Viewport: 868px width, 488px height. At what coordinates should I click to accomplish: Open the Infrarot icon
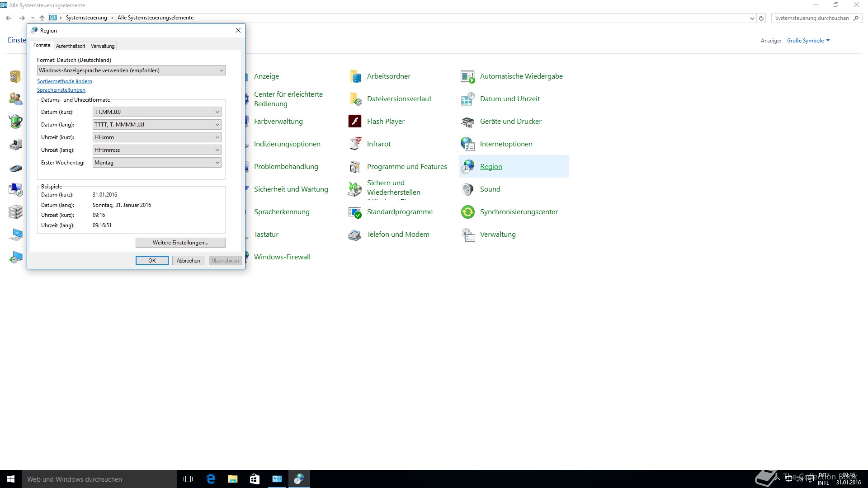point(355,144)
